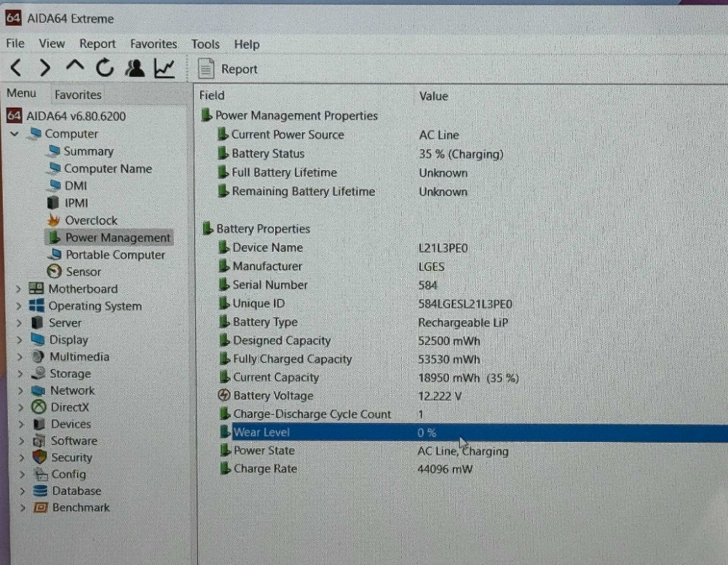
Task: Go up one level with Up arrow
Action: pos(74,68)
